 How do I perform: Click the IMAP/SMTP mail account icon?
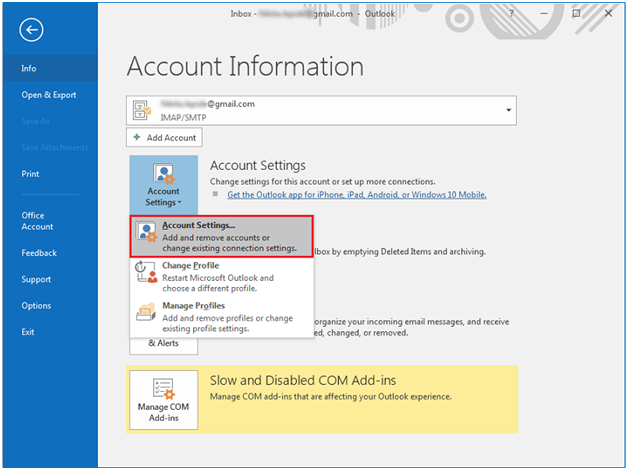coord(142,110)
